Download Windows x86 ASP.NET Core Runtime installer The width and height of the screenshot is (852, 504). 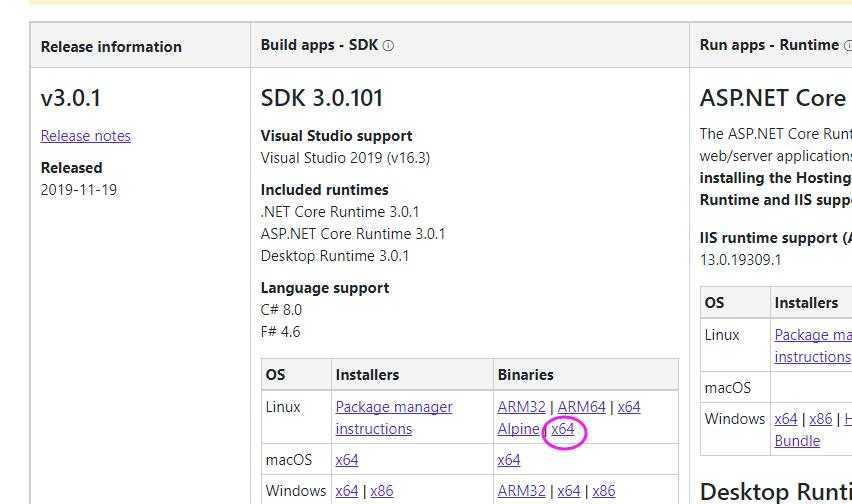[x=820, y=419]
